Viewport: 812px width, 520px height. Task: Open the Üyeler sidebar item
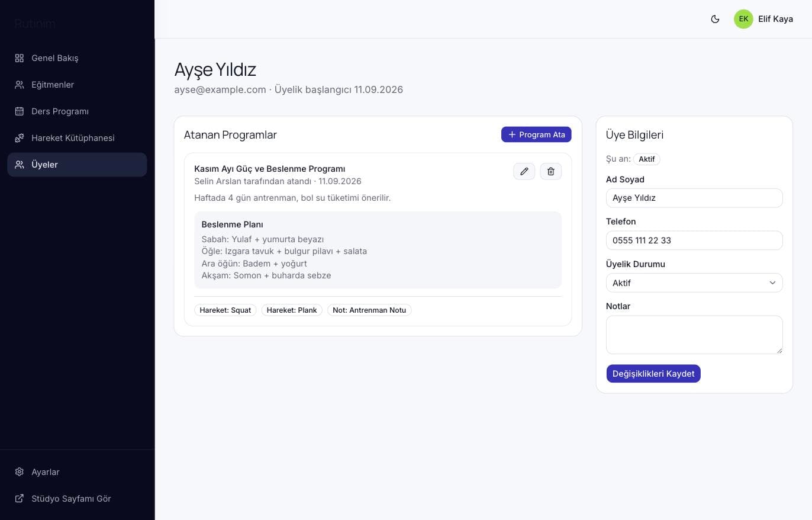point(77,165)
